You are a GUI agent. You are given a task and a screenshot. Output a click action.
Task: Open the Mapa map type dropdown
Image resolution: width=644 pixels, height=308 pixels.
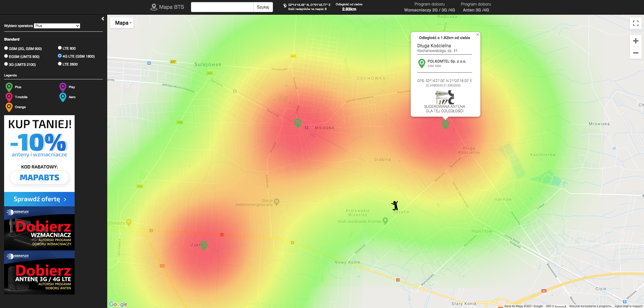pos(122,23)
